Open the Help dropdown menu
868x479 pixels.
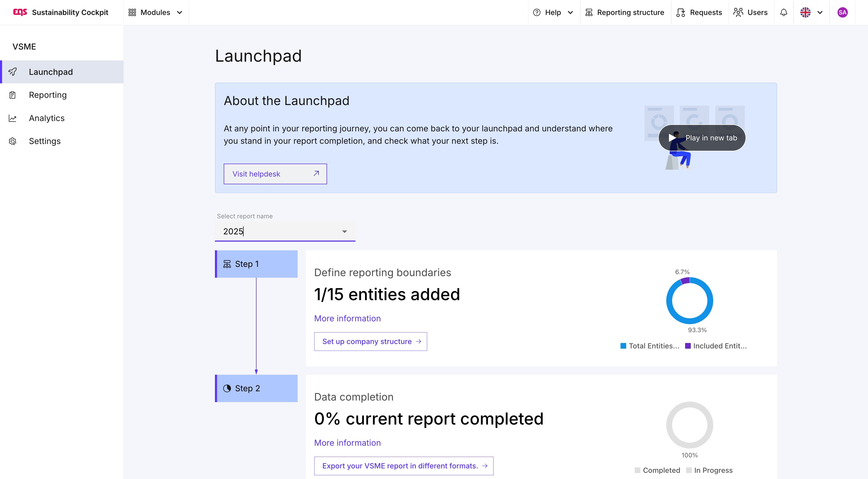[x=553, y=12]
